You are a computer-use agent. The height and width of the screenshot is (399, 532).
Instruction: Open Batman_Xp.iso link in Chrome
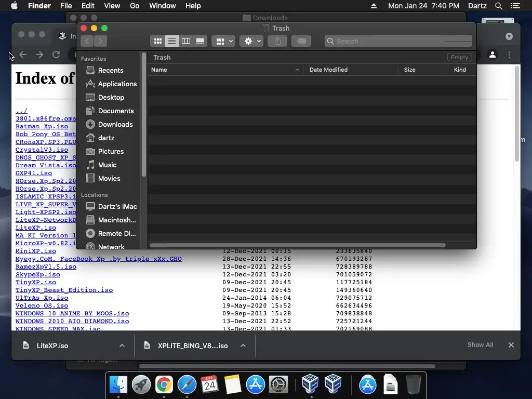pos(42,126)
